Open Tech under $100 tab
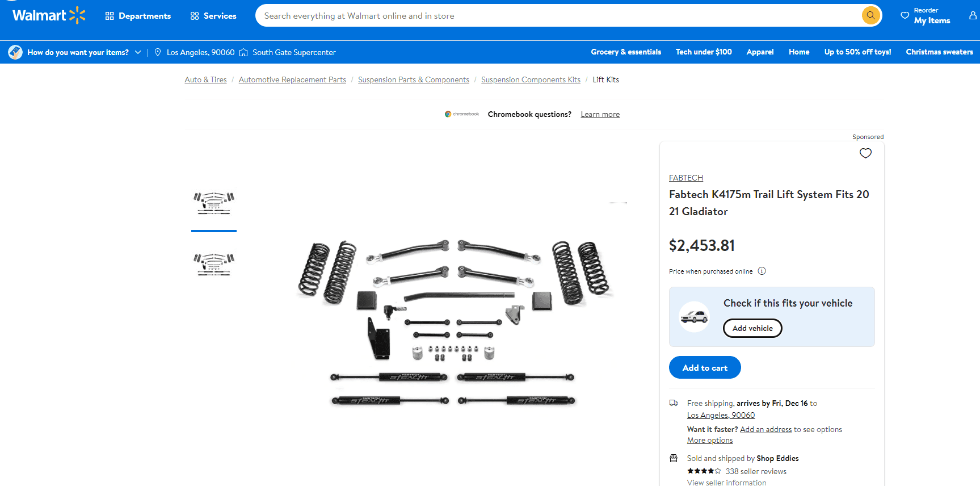 (x=704, y=52)
